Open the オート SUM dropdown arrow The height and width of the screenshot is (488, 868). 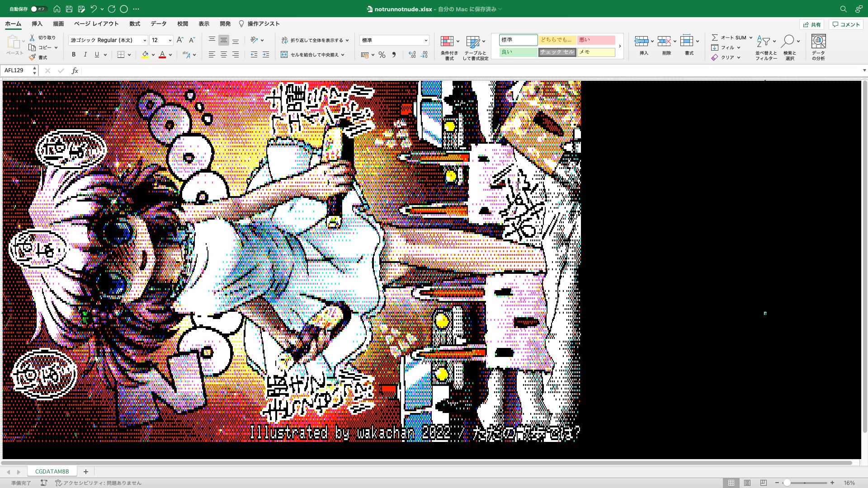(751, 38)
